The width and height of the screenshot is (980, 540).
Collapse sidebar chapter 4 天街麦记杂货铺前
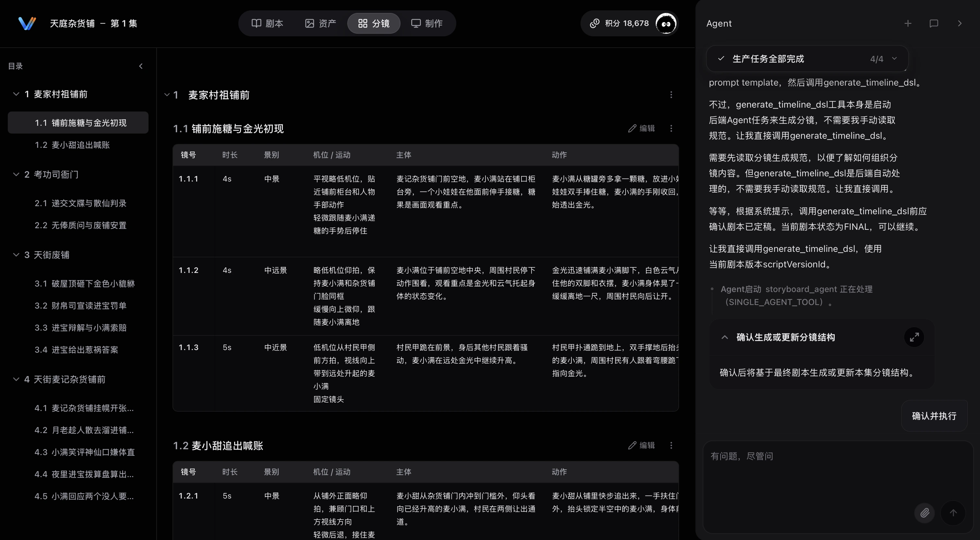pos(16,379)
